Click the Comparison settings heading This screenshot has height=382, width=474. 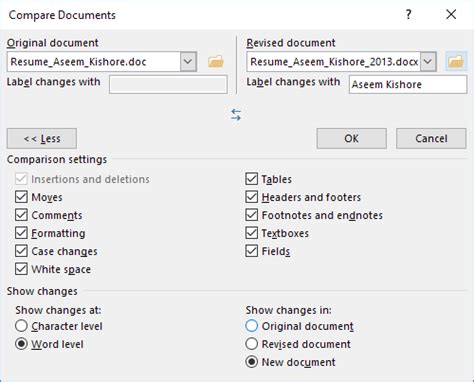57,160
